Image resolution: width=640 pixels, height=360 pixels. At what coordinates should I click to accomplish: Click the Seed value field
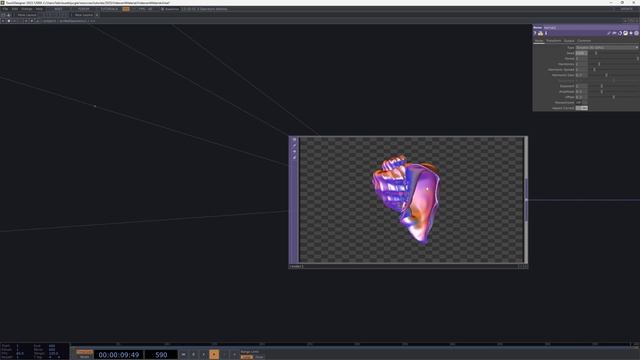581,53
